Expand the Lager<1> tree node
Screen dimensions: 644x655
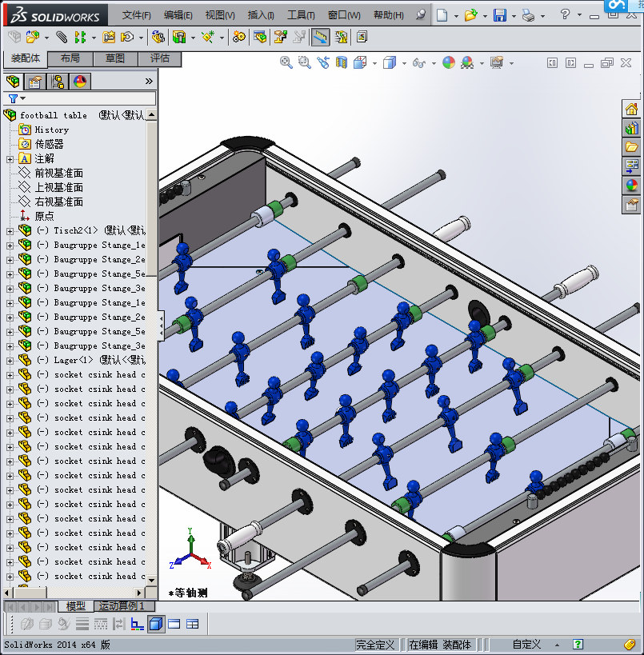click(10, 360)
